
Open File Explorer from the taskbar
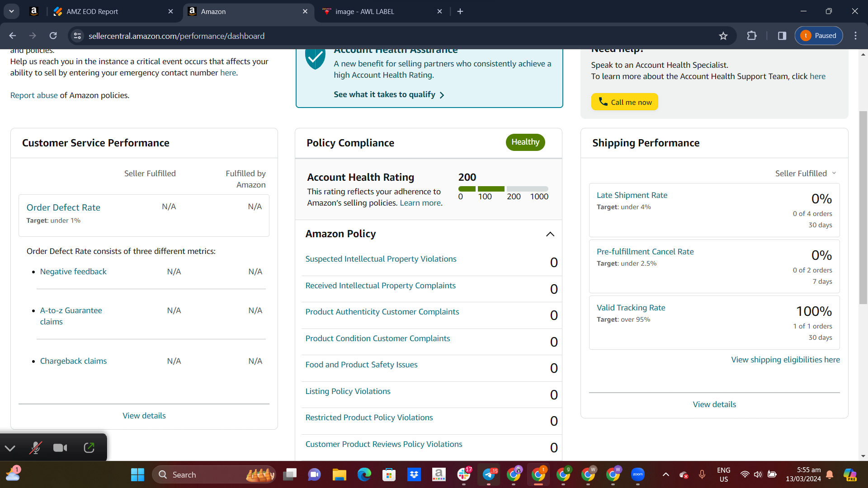[x=339, y=474]
